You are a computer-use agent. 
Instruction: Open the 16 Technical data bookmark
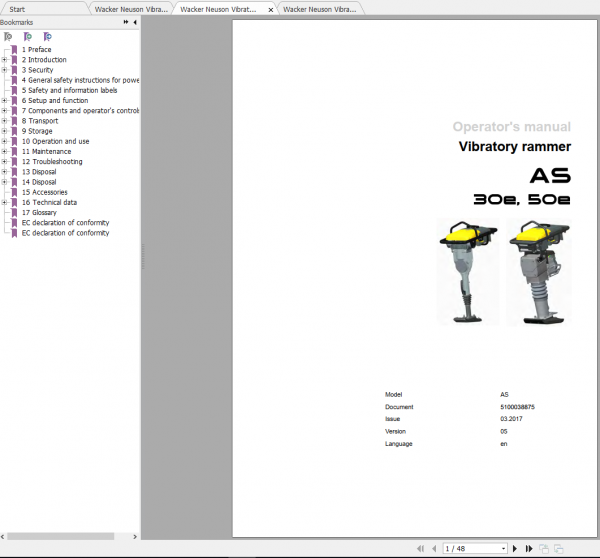49,202
